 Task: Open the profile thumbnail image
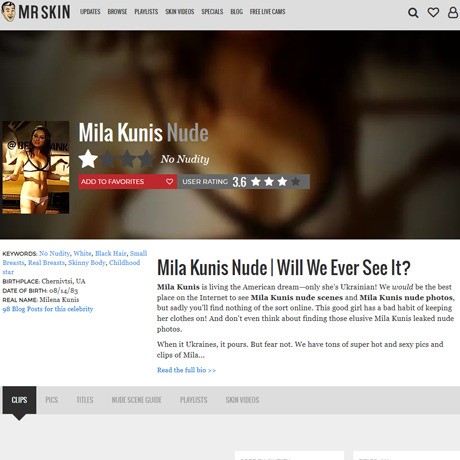(x=36, y=167)
